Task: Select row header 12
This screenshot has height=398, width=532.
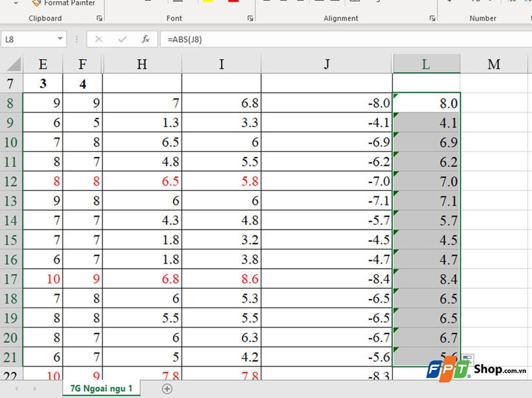Action: click(x=9, y=181)
